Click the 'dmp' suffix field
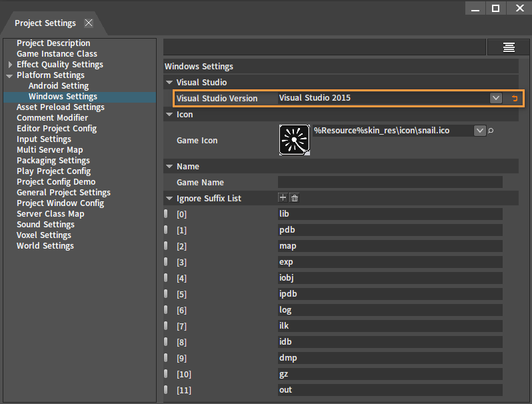The width and height of the screenshot is (532, 404). coord(390,358)
